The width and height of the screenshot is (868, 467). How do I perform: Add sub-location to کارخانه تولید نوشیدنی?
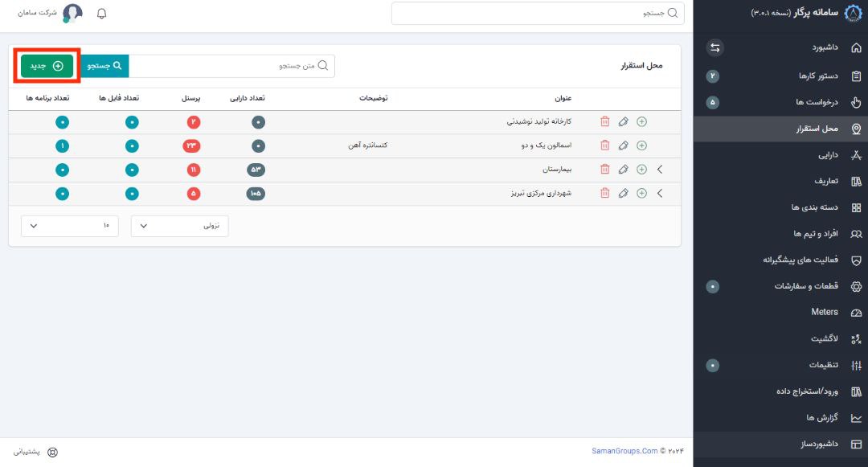641,121
